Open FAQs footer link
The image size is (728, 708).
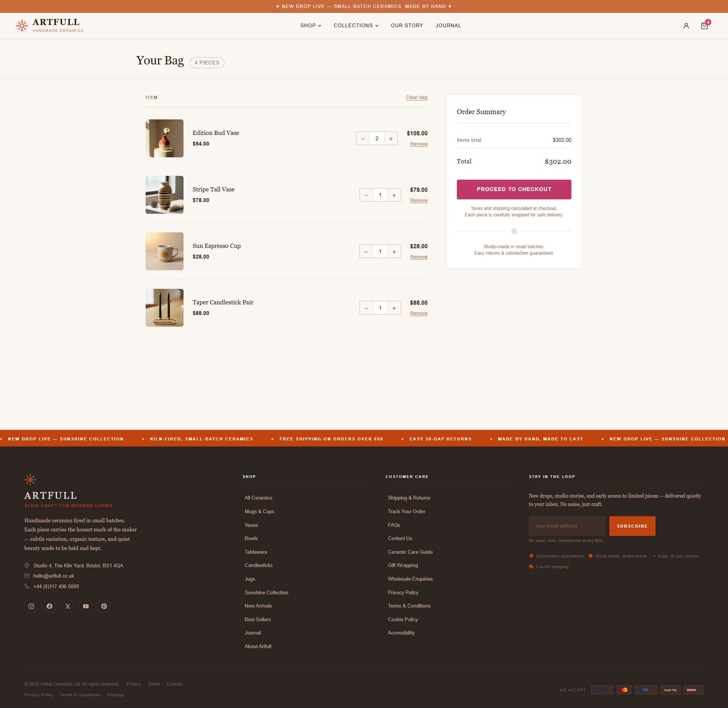[394, 525]
